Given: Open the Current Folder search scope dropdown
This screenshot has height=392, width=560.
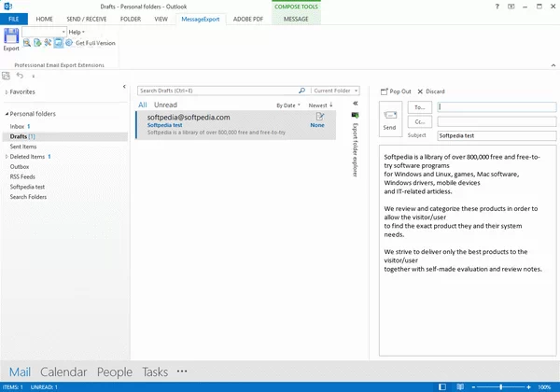Looking at the screenshot, I should pos(336,91).
